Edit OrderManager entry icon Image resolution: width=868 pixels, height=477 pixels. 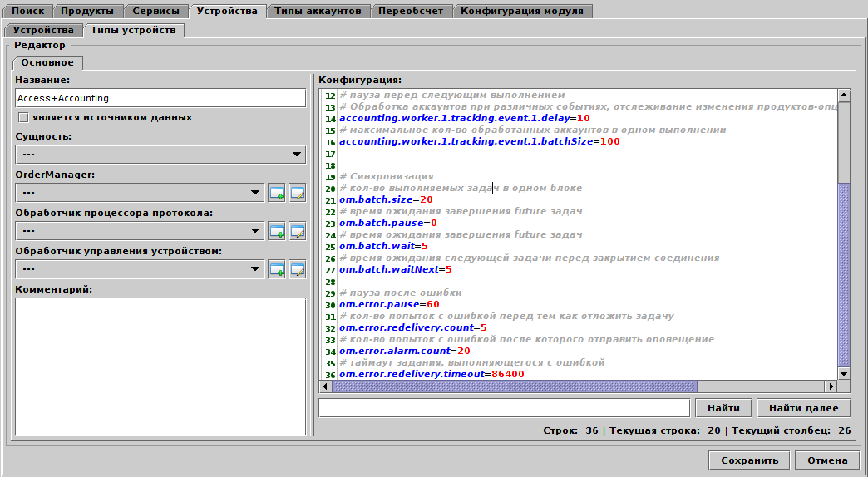(x=298, y=193)
